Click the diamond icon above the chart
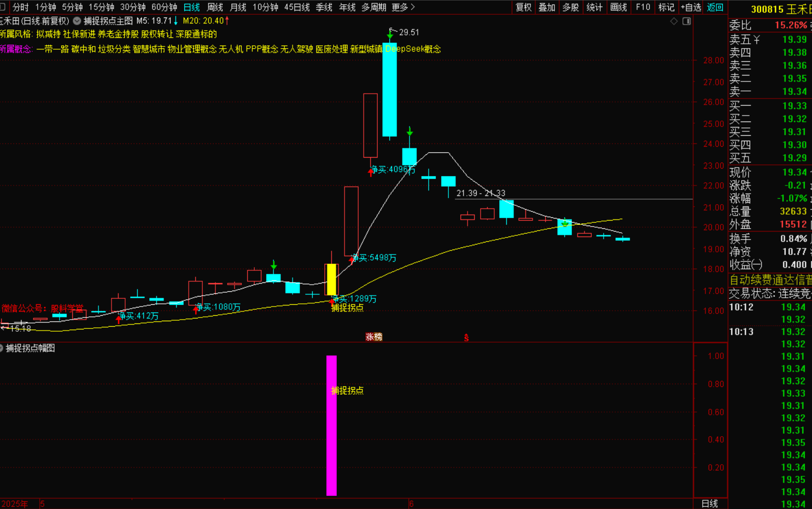This screenshot has width=812, height=509. [674, 21]
